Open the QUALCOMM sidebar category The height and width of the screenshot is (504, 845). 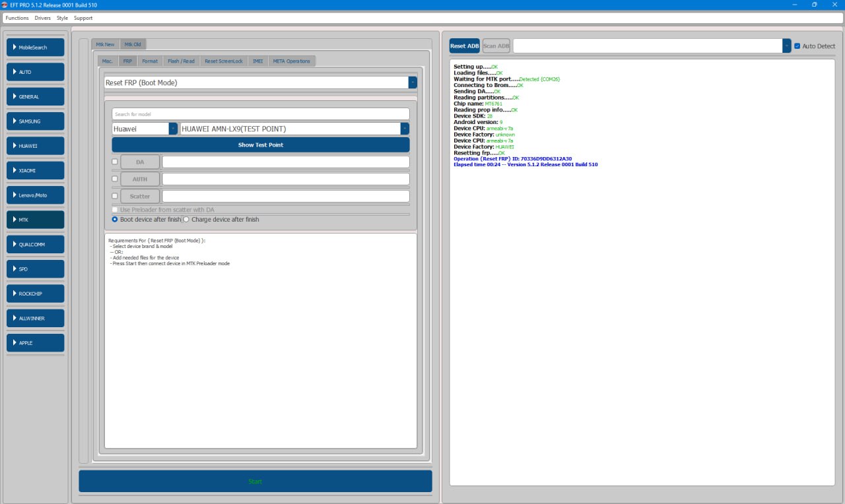(x=36, y=244)
